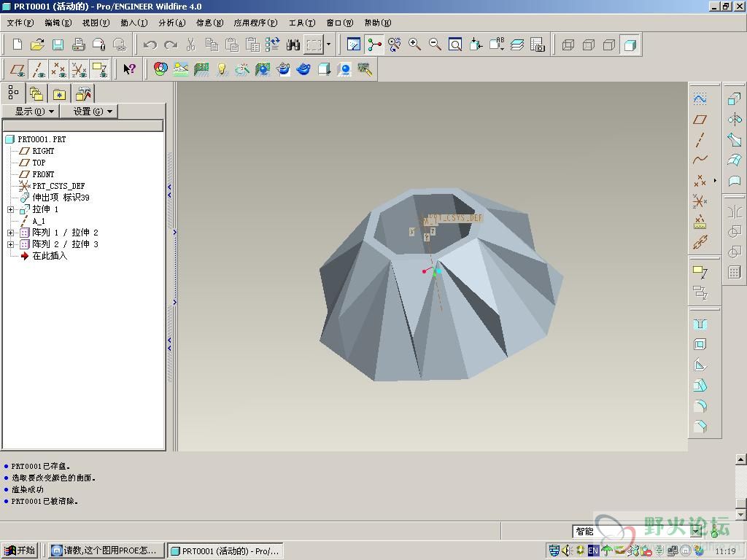Open the selection box dropdown arrow
Screen dimensions: 747x560
click(328, 44)
